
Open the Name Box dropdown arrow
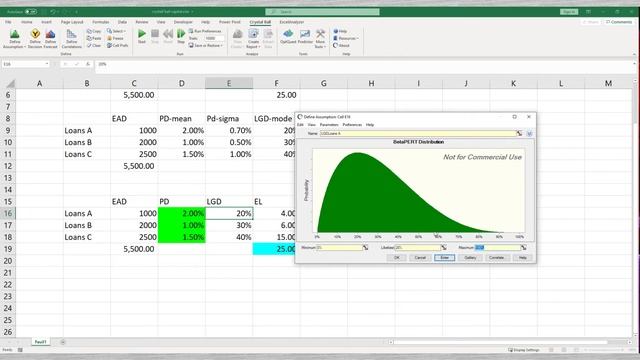click(47, 64)
